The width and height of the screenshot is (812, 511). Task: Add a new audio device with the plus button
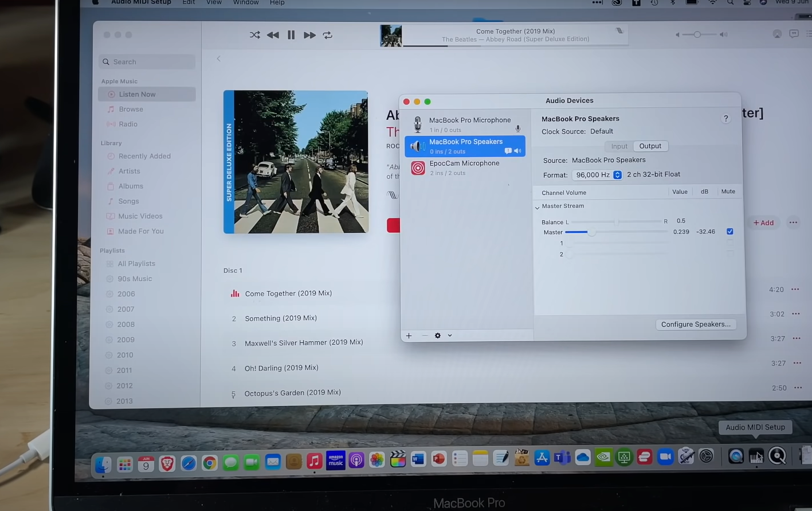click(409, 336)
